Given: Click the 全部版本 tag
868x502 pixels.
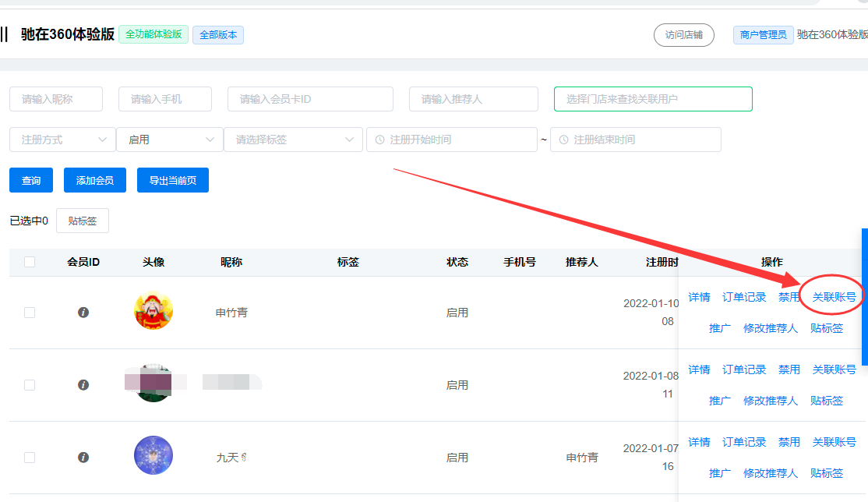Looking at the screenshot, I should [218, 35].
